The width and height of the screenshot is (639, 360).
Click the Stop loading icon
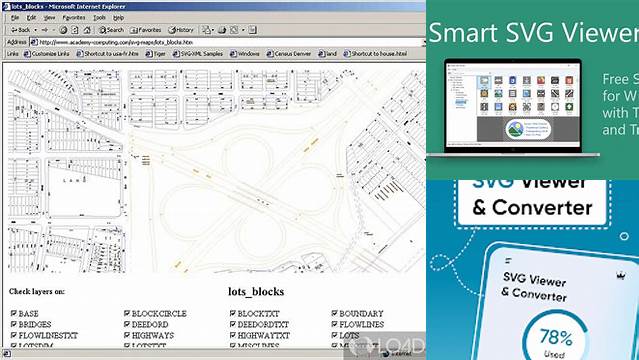coord(63,30)
